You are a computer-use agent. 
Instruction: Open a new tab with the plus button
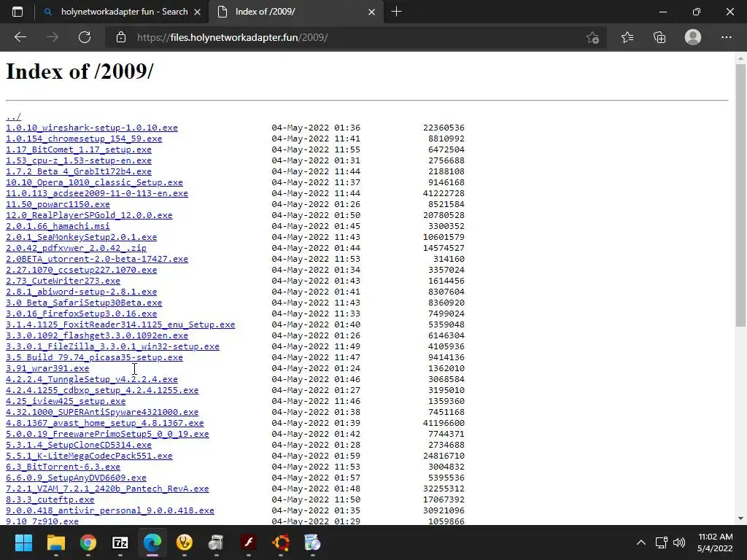396,12
